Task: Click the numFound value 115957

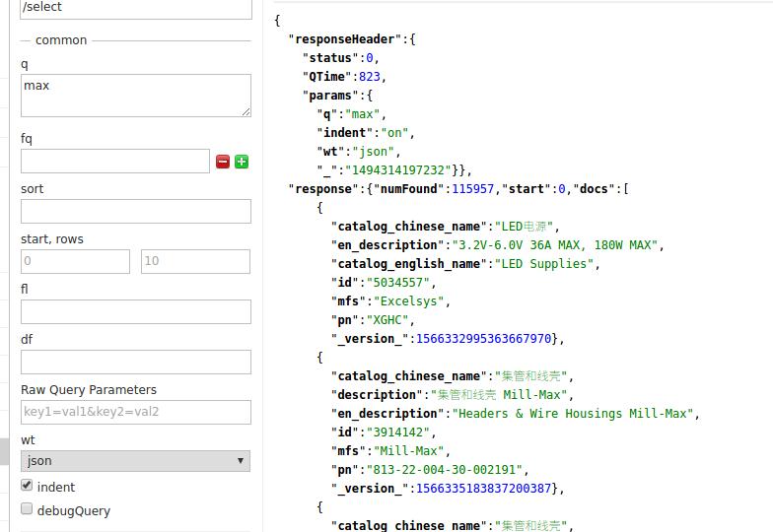Action: 473,189
